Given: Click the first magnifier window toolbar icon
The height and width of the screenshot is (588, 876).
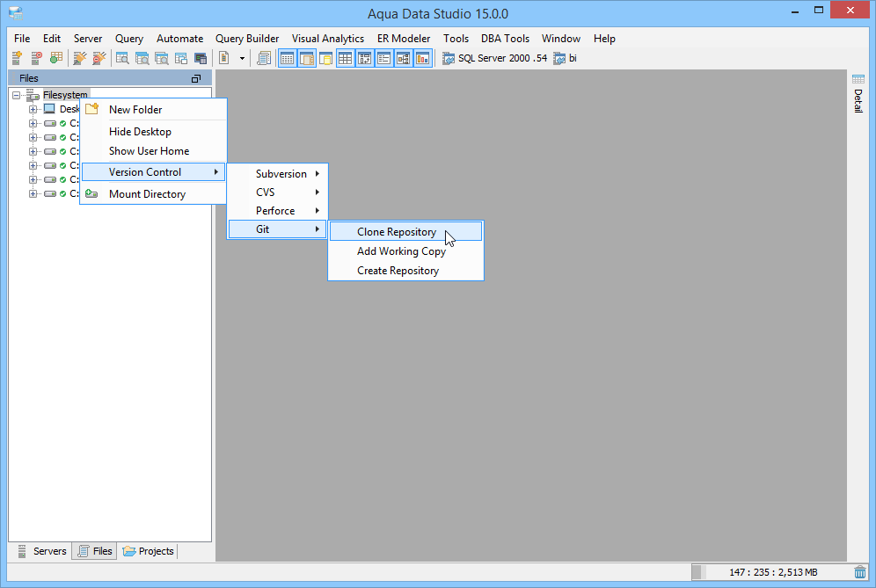Looking at the screenshot, I should (x=122, y=57).
